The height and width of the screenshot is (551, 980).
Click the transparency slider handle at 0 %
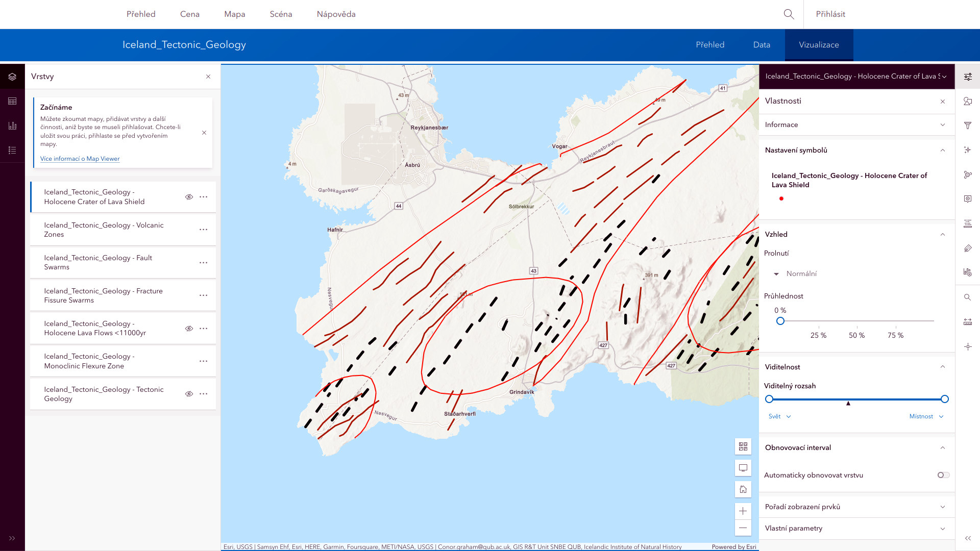[x=780, y=321]
